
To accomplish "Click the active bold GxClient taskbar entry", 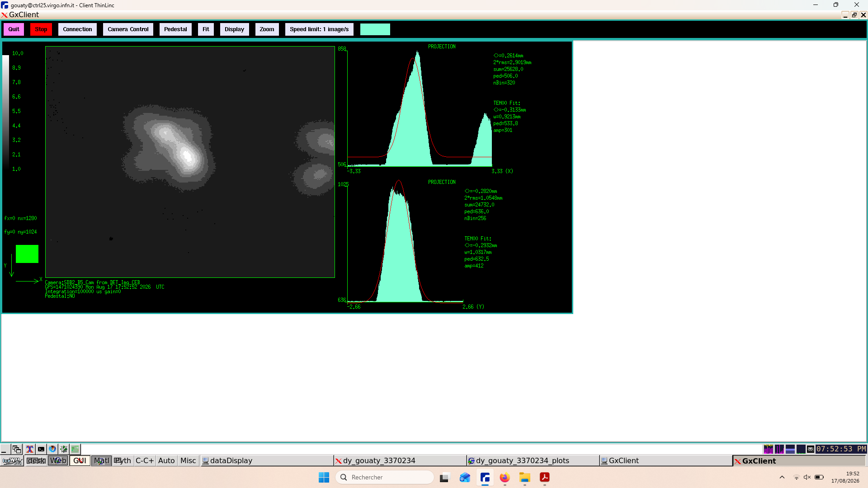I will coord(799,461).
